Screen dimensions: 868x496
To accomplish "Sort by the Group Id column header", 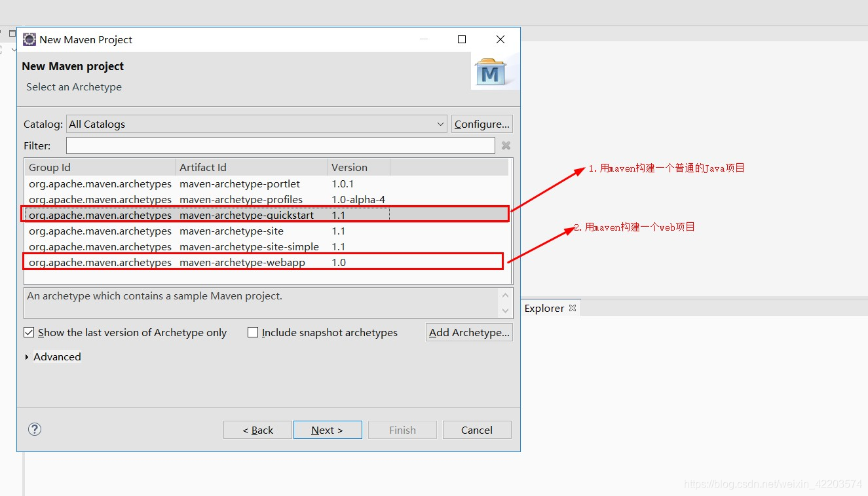I will [100, 167].
